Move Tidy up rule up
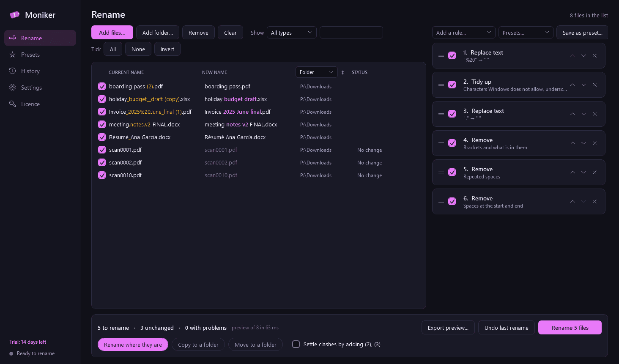Screen dimensions: 619x364 pos(572,85)
